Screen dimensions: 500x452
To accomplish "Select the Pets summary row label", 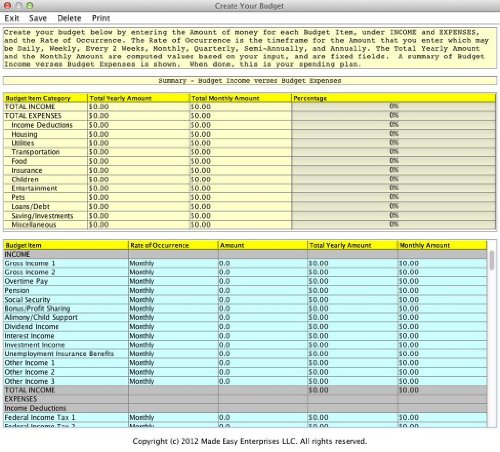I will 18,197.
